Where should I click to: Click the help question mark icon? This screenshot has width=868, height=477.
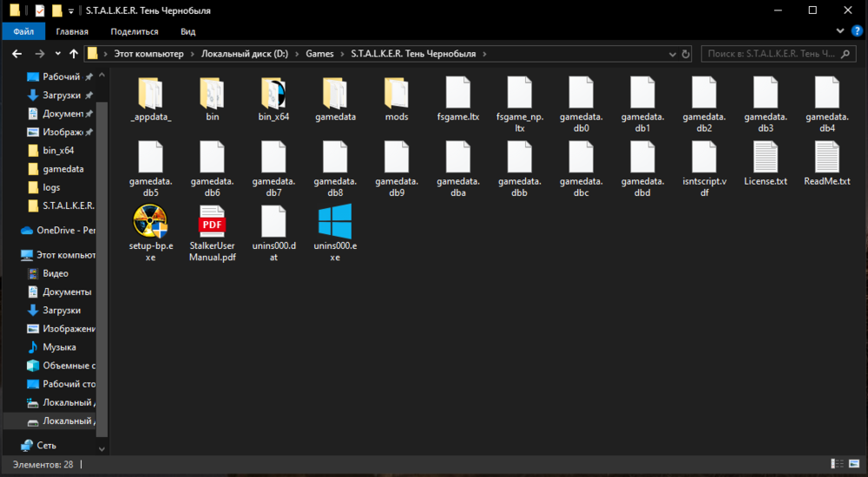tap(857, 31)
